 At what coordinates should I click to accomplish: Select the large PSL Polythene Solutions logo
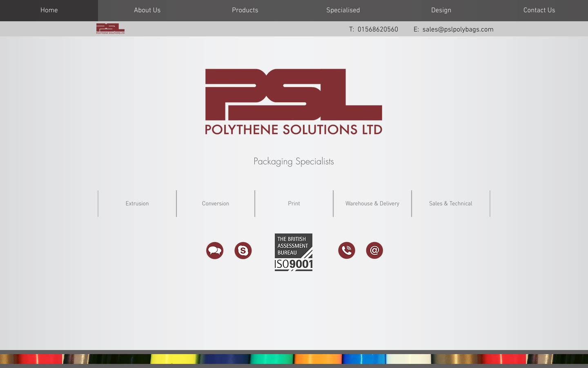(x=294, y=101)
